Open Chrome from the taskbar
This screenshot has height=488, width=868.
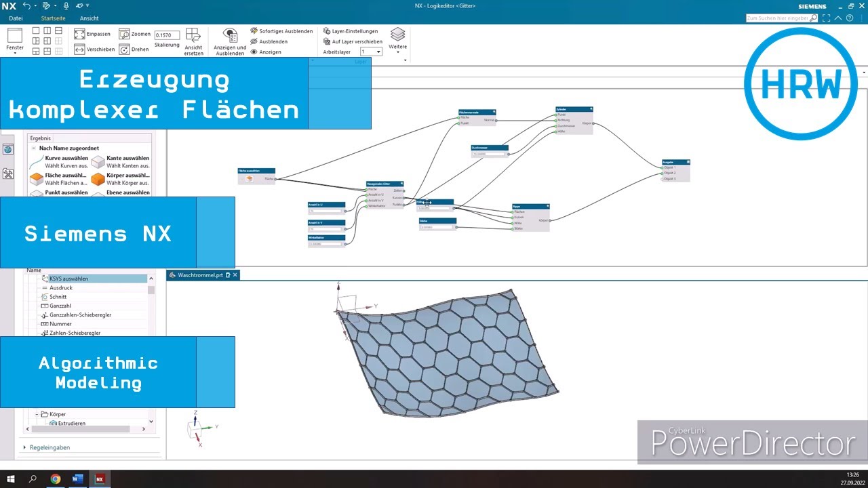(55, 479)
